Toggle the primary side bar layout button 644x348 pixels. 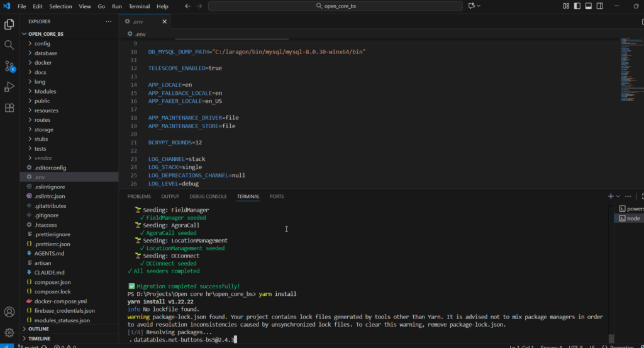tap(578, 6)
